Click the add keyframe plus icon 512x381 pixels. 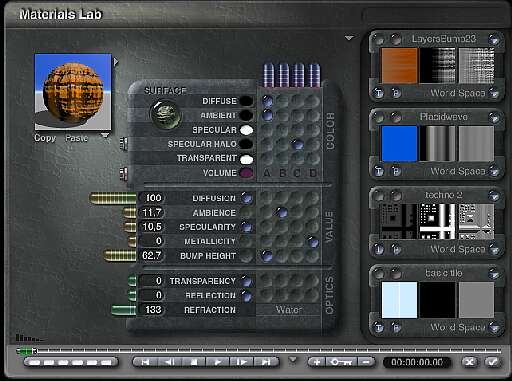tap(317, 362)
